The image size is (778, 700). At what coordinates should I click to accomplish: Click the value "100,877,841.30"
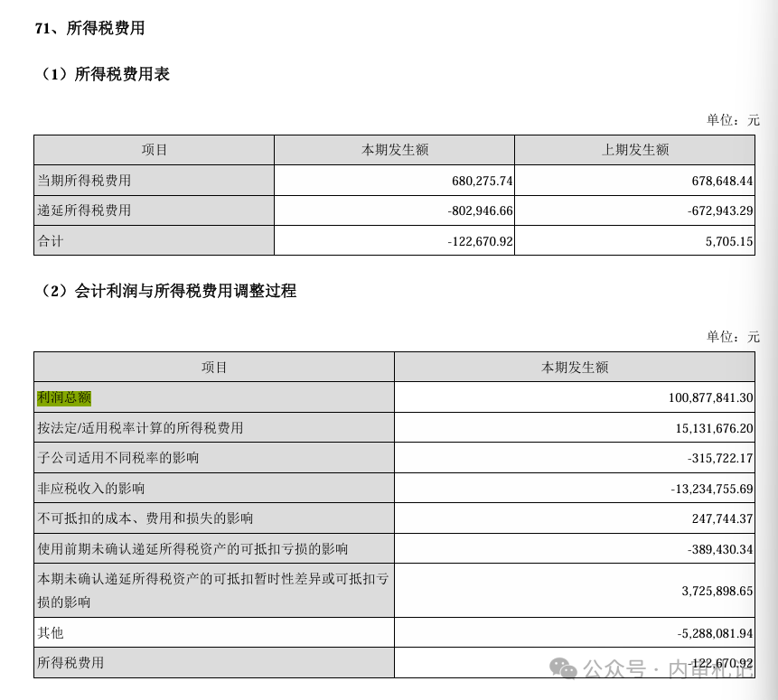[710, 398]
